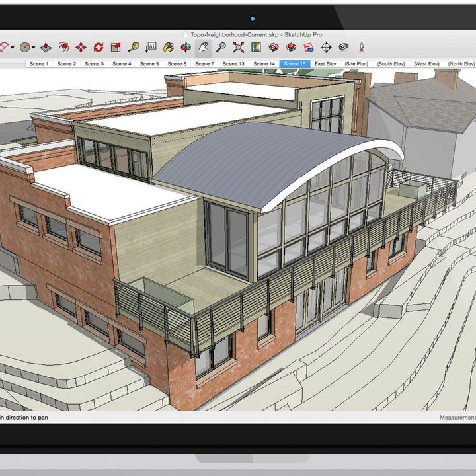Open the Arc tool dropdown arrow
476x476 pixels.
click(13, 48)
